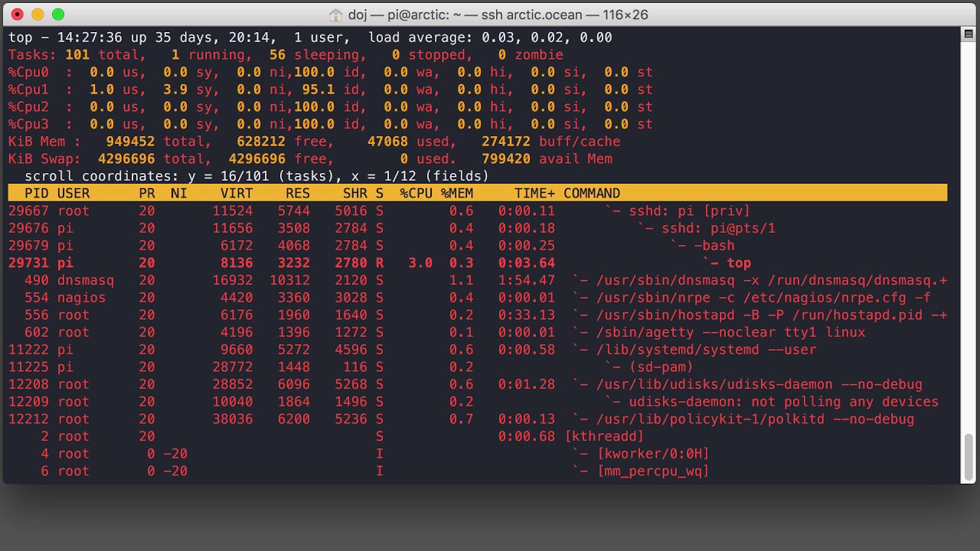Screen dimensions: 980x551
Task: Click the -20 nice value for PID 4
Action: [175, 454]
